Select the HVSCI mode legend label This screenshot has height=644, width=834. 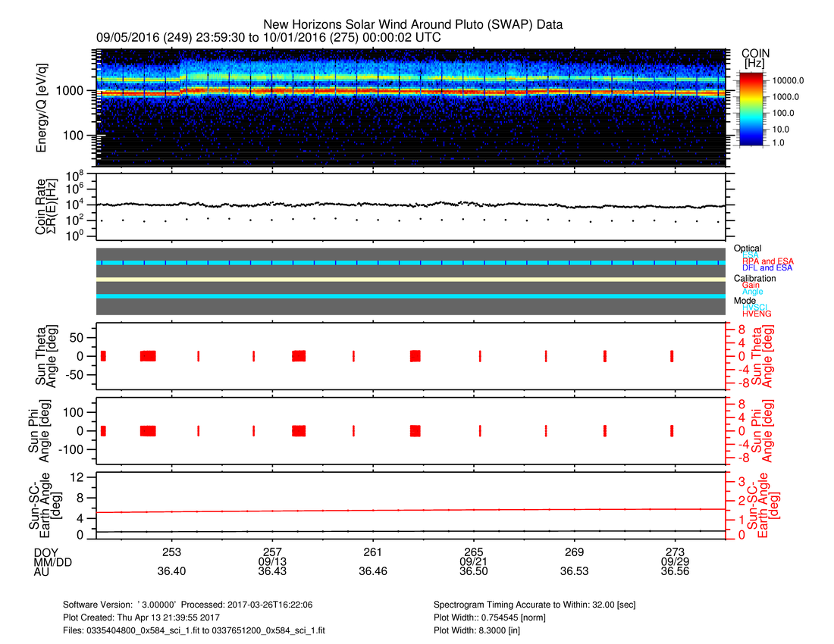pos(757,306)
